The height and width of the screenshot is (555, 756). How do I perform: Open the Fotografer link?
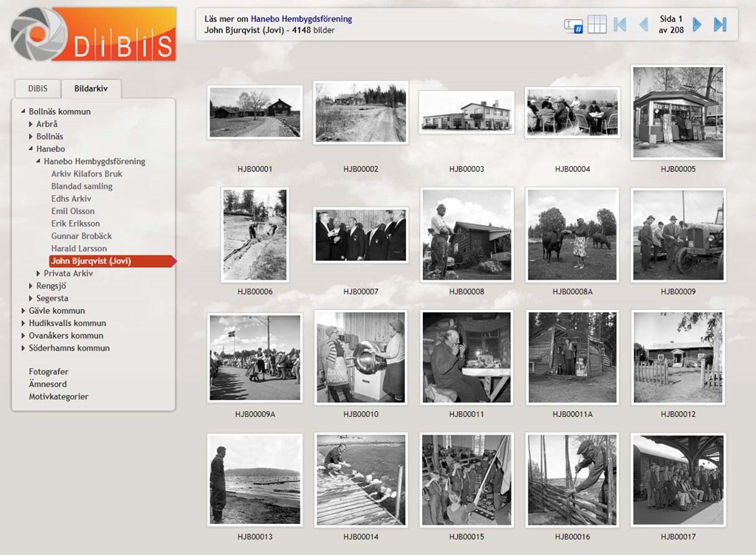49,371
